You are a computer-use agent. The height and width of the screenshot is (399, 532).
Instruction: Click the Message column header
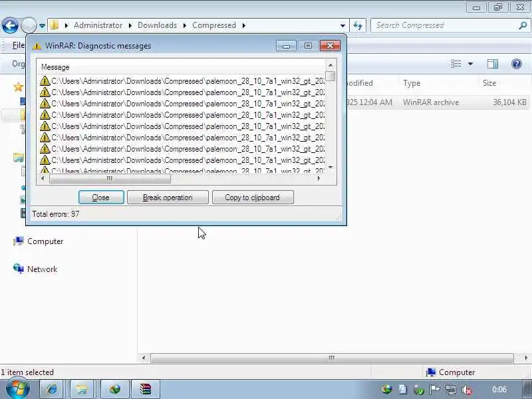click(x=55, y=67)
